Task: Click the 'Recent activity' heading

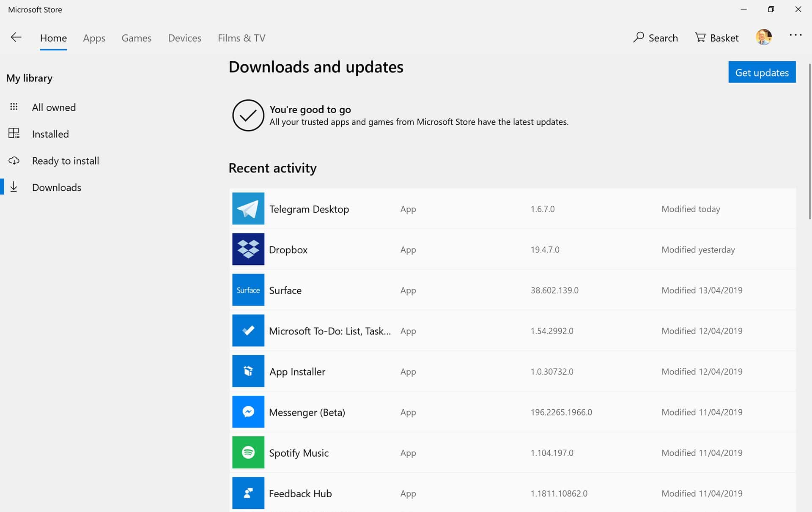Action: (272, 168)
